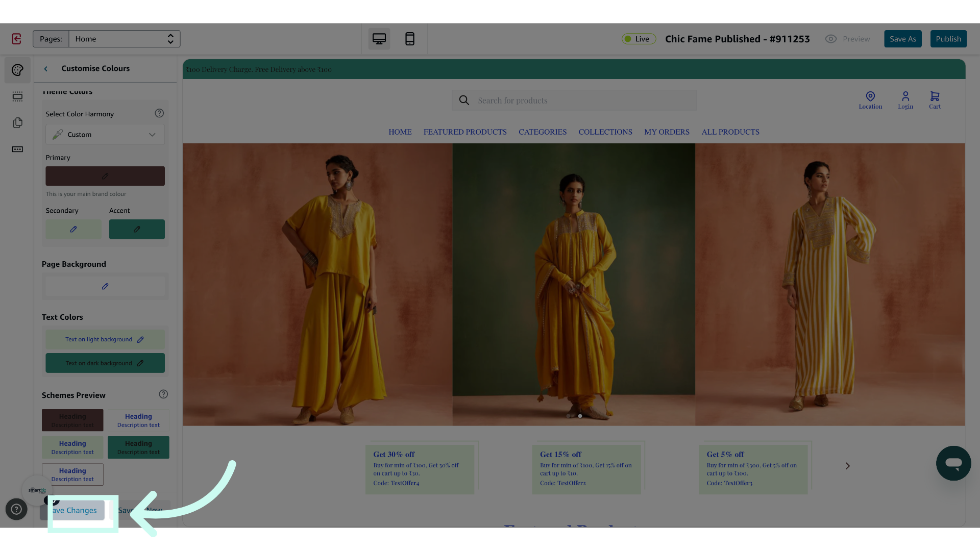Open the theme colours palette icon in sidebar
The image size is (980, 551).
17,70
